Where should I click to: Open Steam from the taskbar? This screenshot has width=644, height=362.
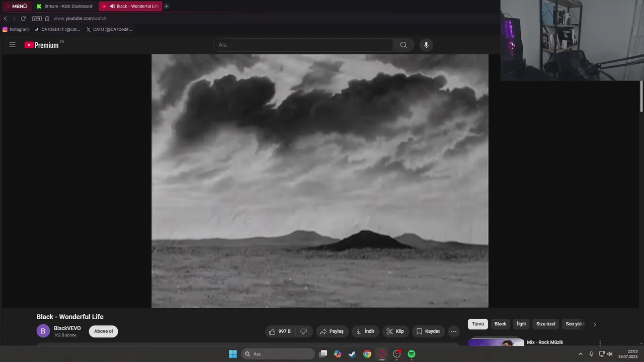pos(352,354)
